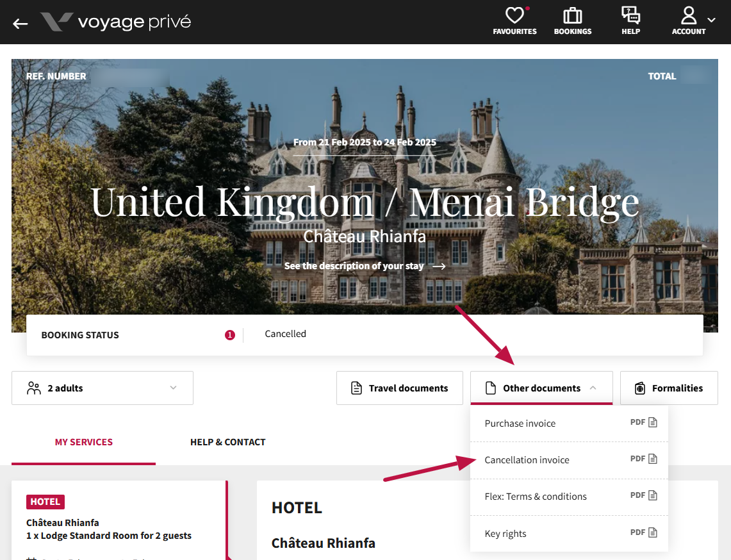
Task: Expand the Account menu chevron
Action: (711, 20)
